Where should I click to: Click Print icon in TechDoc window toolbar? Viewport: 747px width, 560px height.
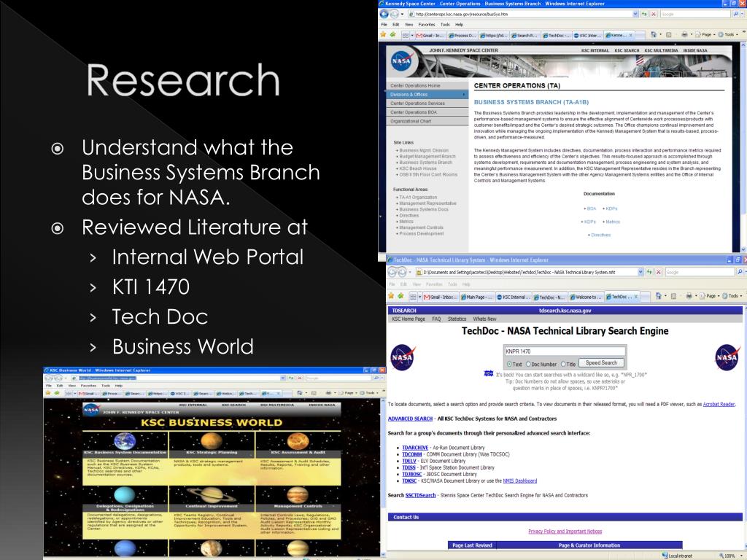[689, 296]
